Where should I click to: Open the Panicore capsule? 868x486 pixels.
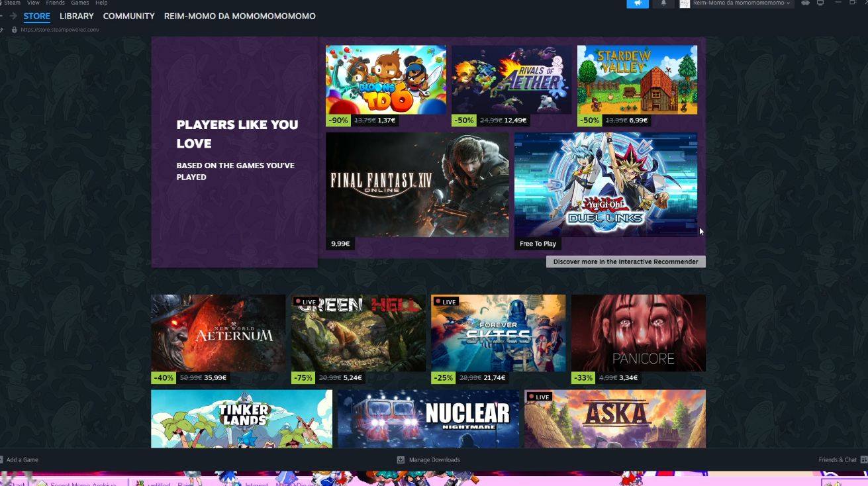[638, 333]
